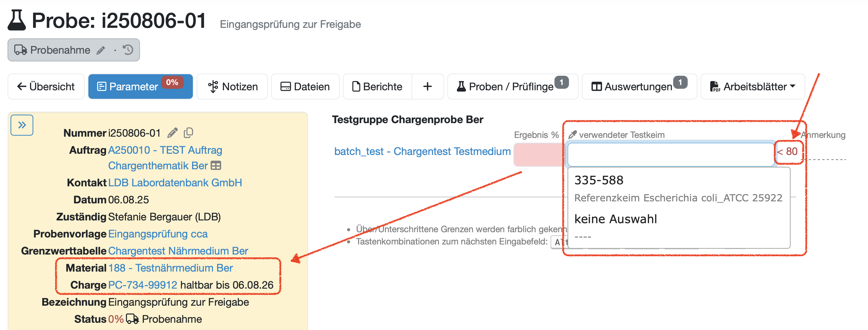
Task: Open the history clock icon beside Probenahme
Action: (x=128, y=50)
